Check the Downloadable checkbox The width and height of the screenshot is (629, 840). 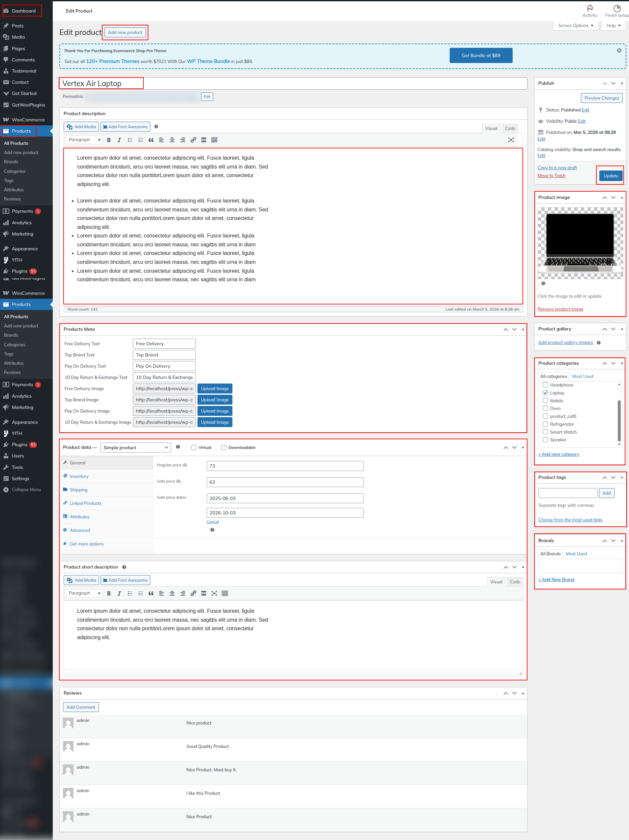(x=224, y=447)
